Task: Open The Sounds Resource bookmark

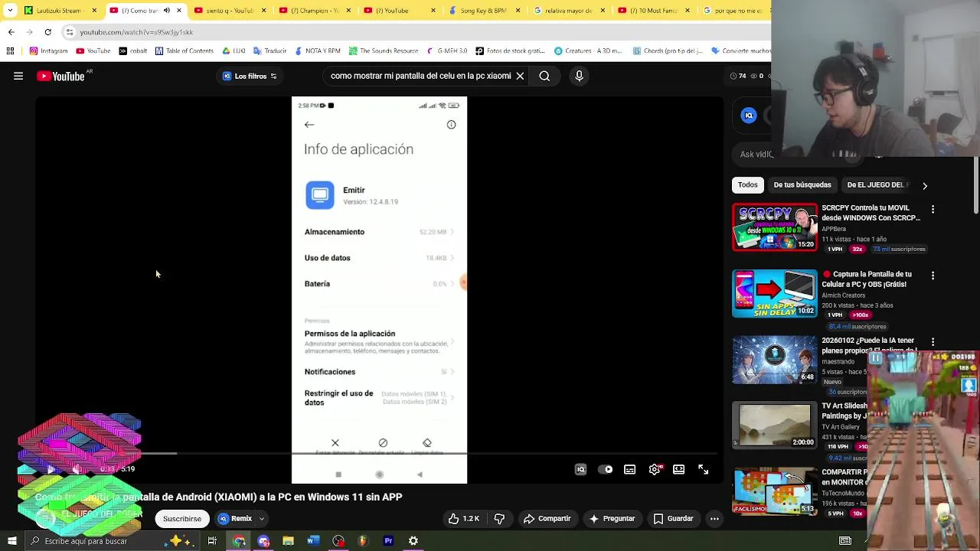Action: [384, 51]
